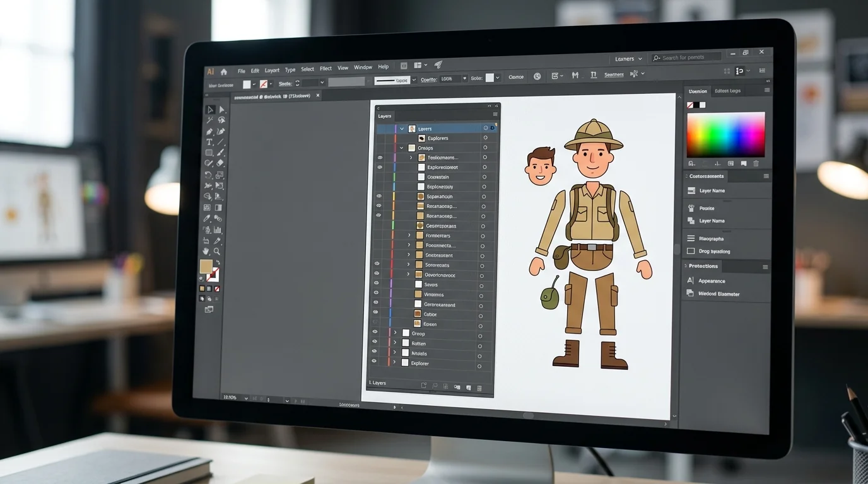This screenshot has height=484, width=868.
Task: Hide the Sevois layer
Action: pos(377,283)
